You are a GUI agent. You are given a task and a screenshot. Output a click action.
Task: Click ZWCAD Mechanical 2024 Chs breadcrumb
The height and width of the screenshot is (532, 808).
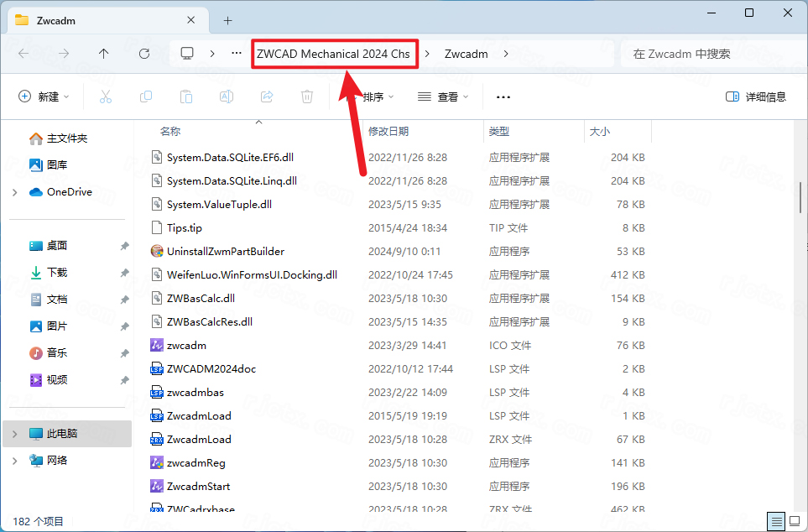point(333,54)
